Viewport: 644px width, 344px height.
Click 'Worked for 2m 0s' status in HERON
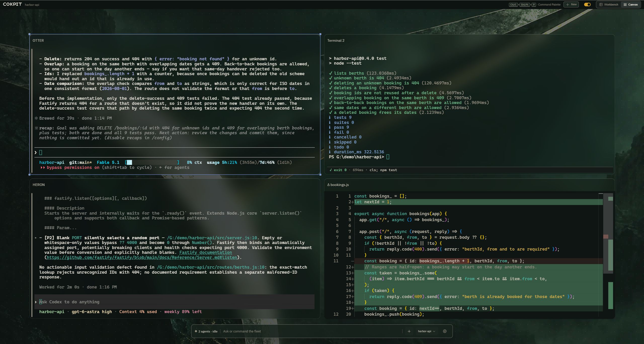59,287
